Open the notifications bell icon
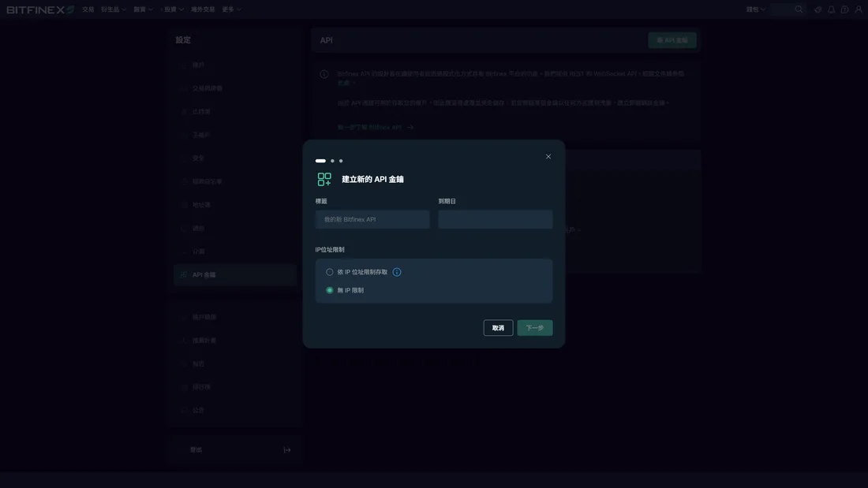The image size is (868, 488). (x=831, y=9)
